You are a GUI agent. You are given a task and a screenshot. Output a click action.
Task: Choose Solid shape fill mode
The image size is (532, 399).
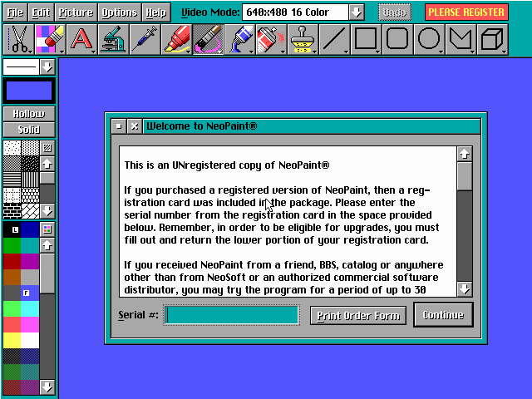[x=29, y=130]
